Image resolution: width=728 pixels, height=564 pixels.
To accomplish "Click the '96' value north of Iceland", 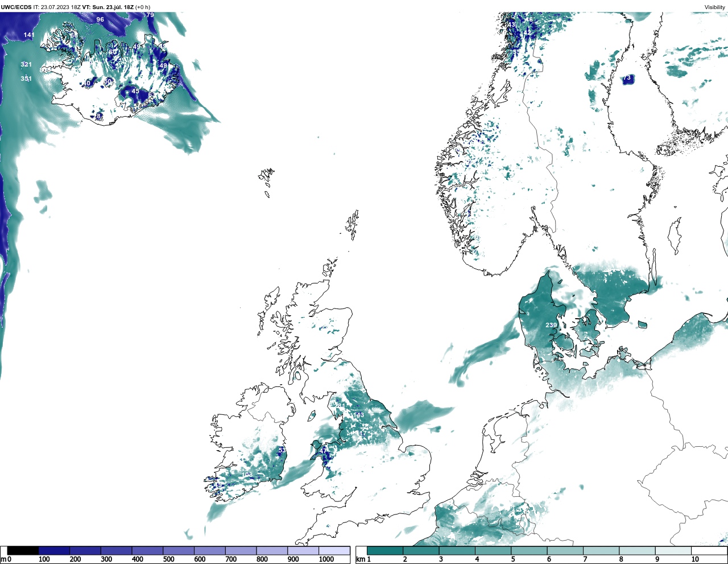I will pyautogui.click(x=100, y=19).
